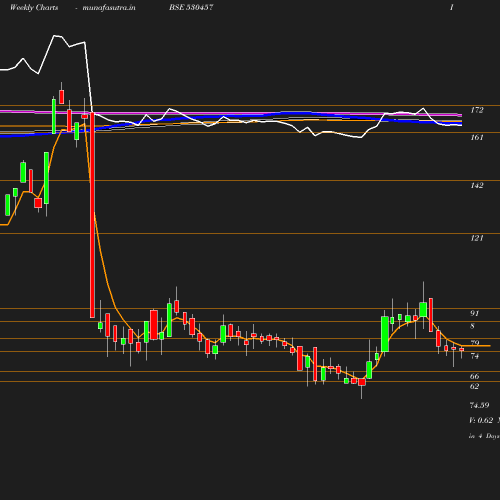
Task: Click the 142 price axis label
Action: (477, 185)
